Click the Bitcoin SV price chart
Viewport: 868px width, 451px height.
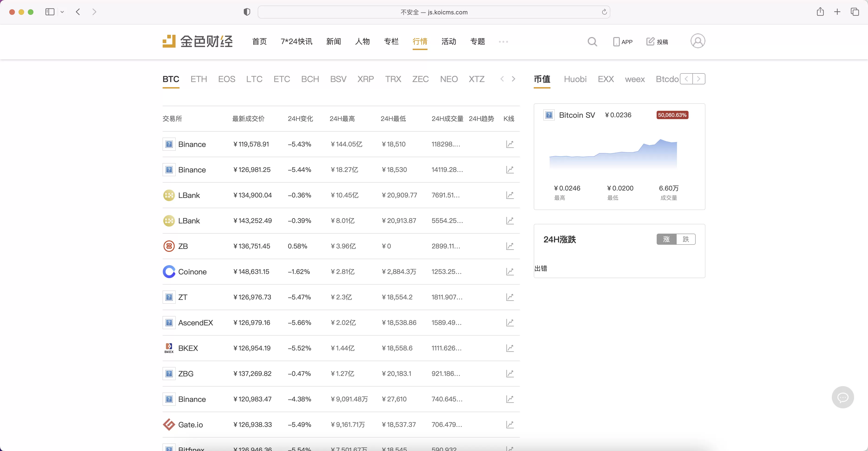point(613,153)
